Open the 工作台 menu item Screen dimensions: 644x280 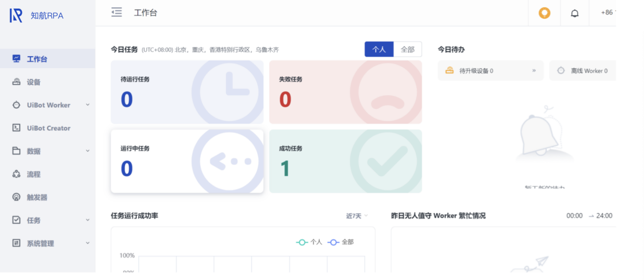point(37,59)
